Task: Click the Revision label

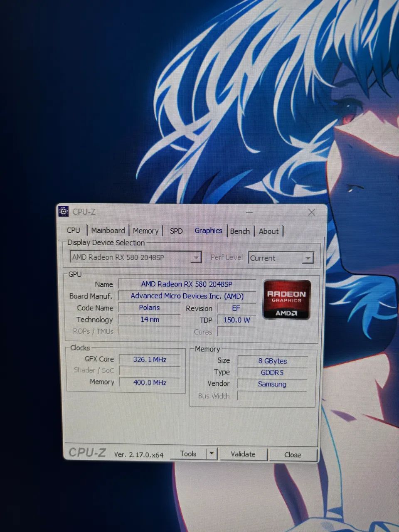Action: [199, 308]
